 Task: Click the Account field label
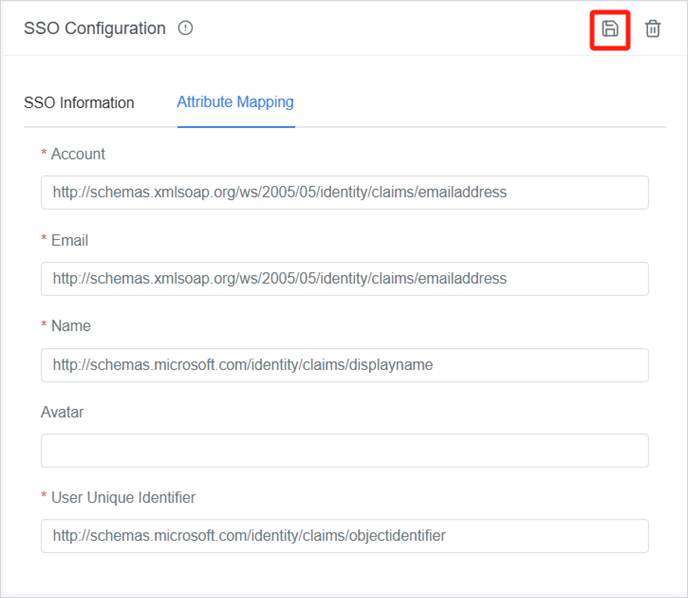click(x=78, y=154)
